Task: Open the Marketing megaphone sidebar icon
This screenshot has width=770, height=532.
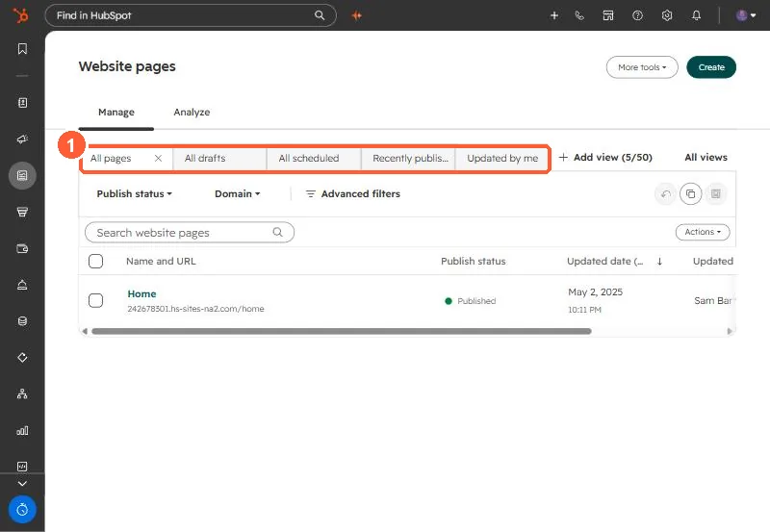Action: (22, 139)
